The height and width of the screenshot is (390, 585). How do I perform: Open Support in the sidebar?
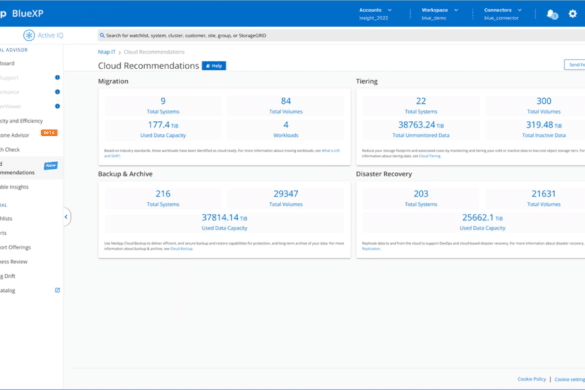9,78
